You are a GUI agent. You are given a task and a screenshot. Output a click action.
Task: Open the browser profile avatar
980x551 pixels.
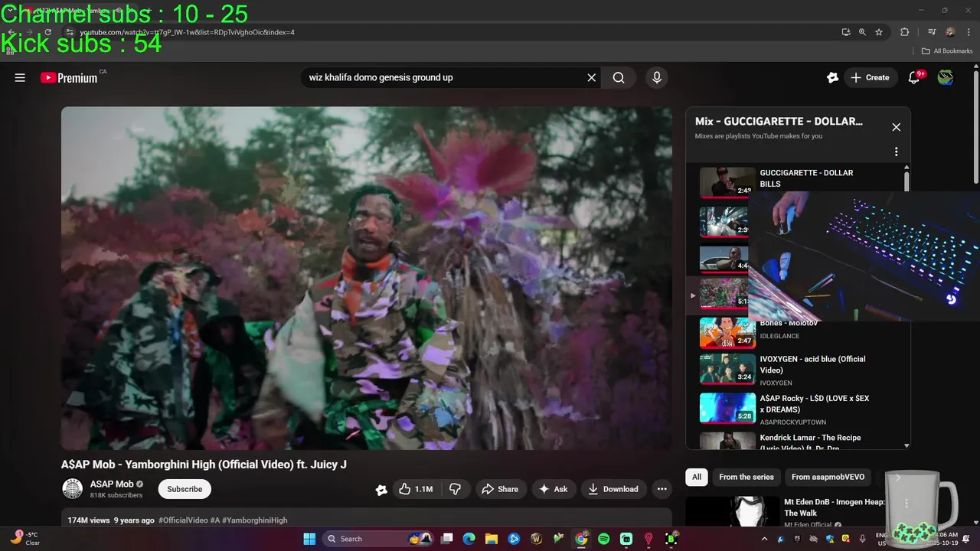(x=950, y=32)
